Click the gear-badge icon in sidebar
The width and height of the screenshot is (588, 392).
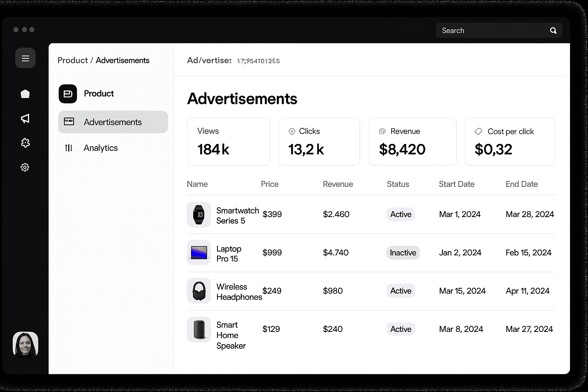[x=25, y=143]
